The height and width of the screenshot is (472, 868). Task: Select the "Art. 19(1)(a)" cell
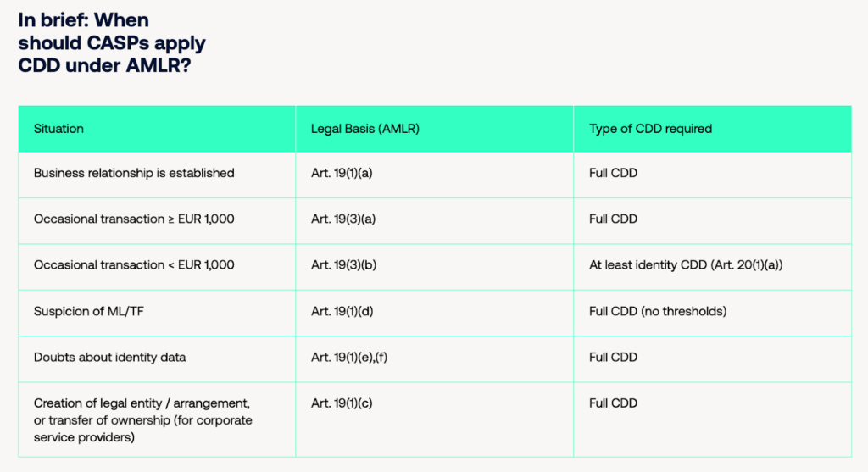[x=343, y=173]
